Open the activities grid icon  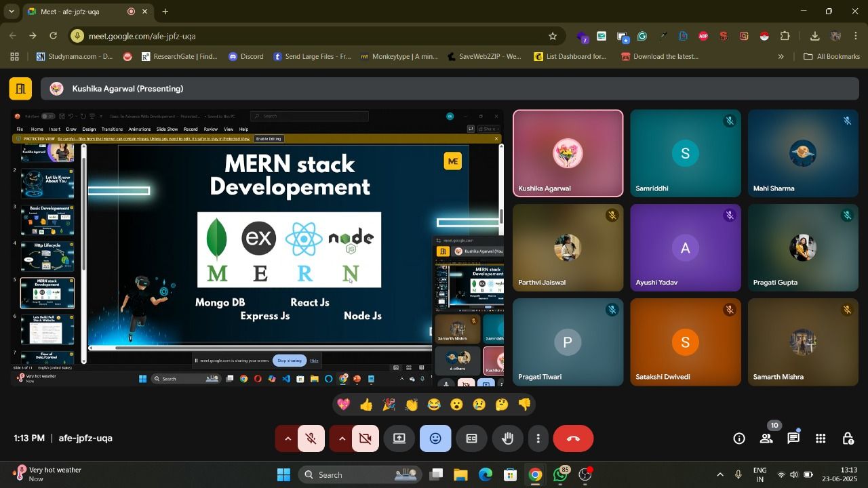click(821, 439)
